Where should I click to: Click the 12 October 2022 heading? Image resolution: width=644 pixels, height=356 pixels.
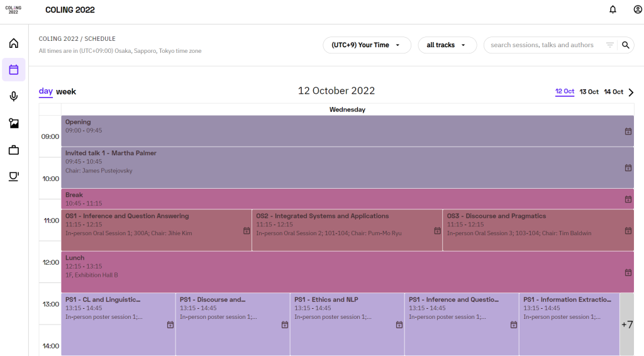(336, 91)
